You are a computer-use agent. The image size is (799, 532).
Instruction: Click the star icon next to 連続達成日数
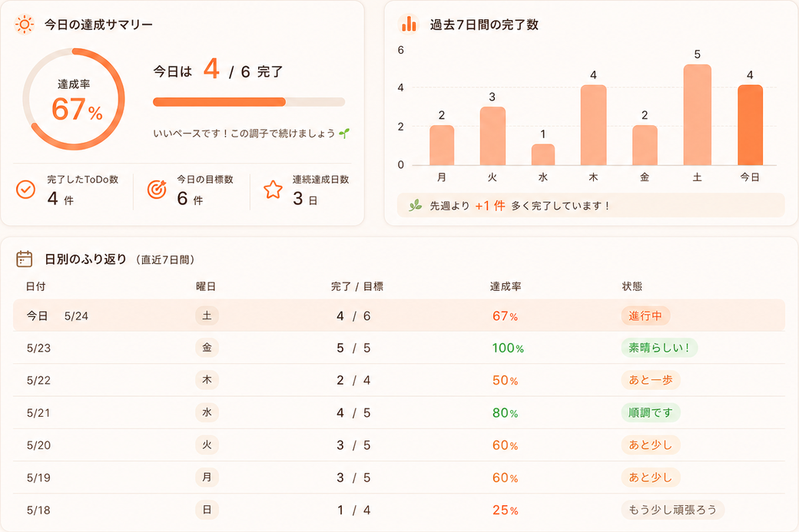coord(274,190)
